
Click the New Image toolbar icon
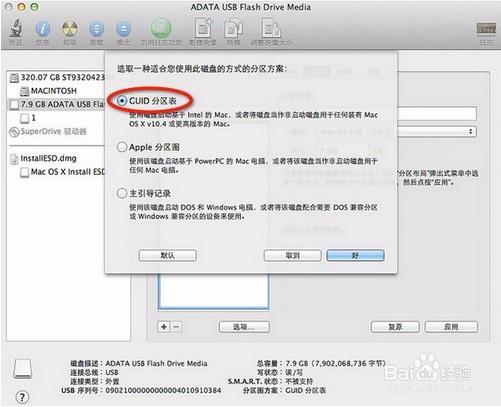203,28
